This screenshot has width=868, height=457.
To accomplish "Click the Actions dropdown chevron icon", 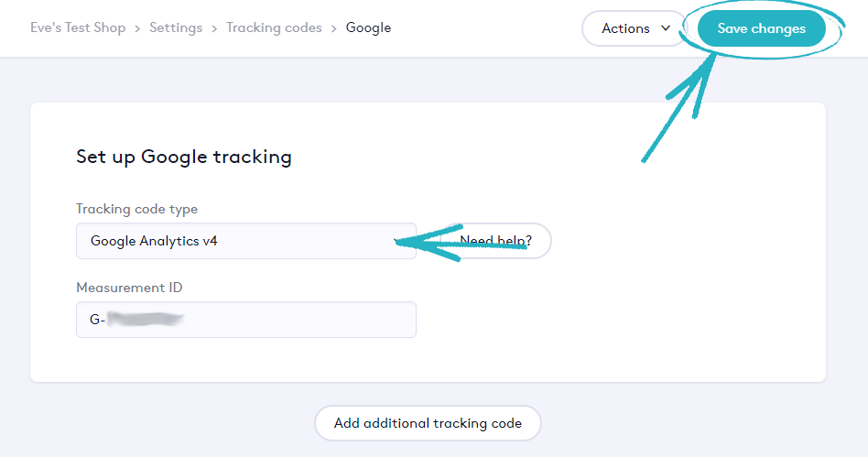I will 667,28.
